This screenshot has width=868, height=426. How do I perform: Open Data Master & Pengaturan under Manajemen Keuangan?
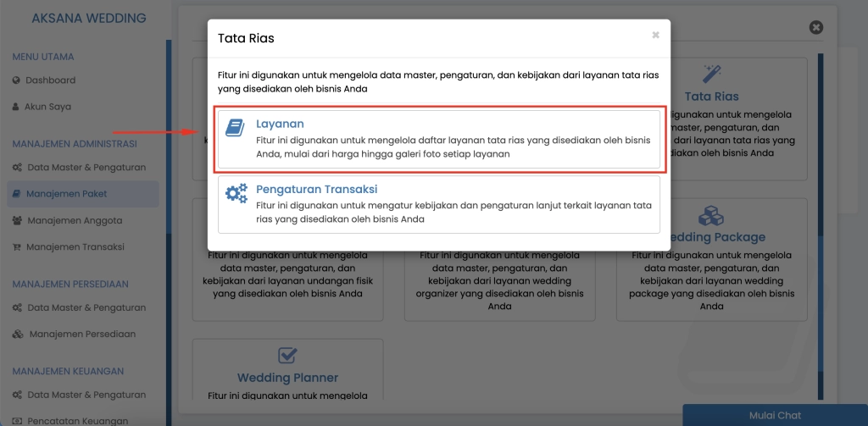click(x=87, y=395)
